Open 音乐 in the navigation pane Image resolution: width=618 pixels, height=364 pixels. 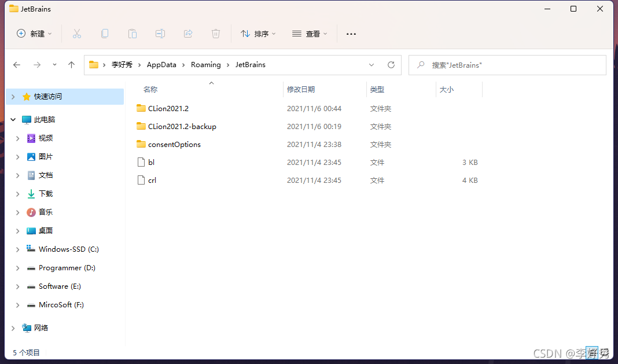pos(45,212)
